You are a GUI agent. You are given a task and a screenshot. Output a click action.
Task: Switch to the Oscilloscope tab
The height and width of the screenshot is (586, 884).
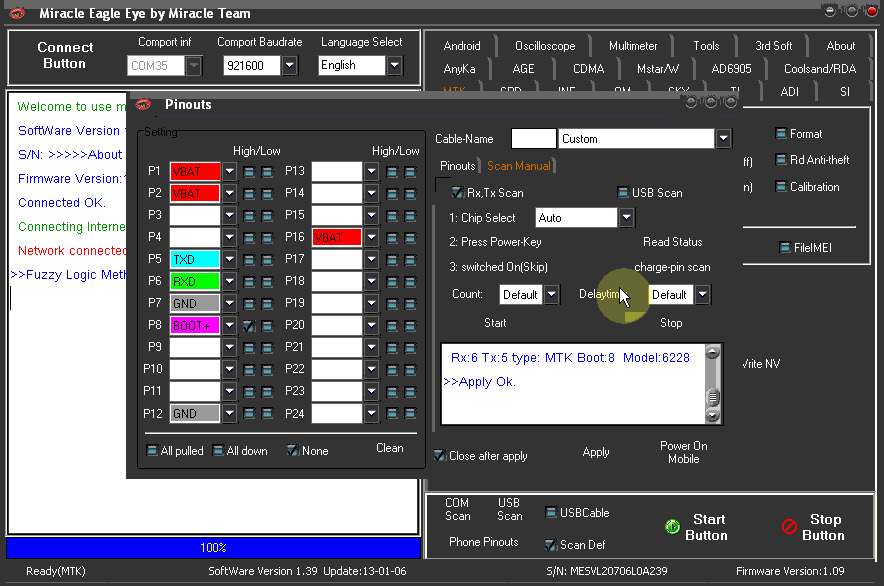pyautogui.click(x=545, y=46)
